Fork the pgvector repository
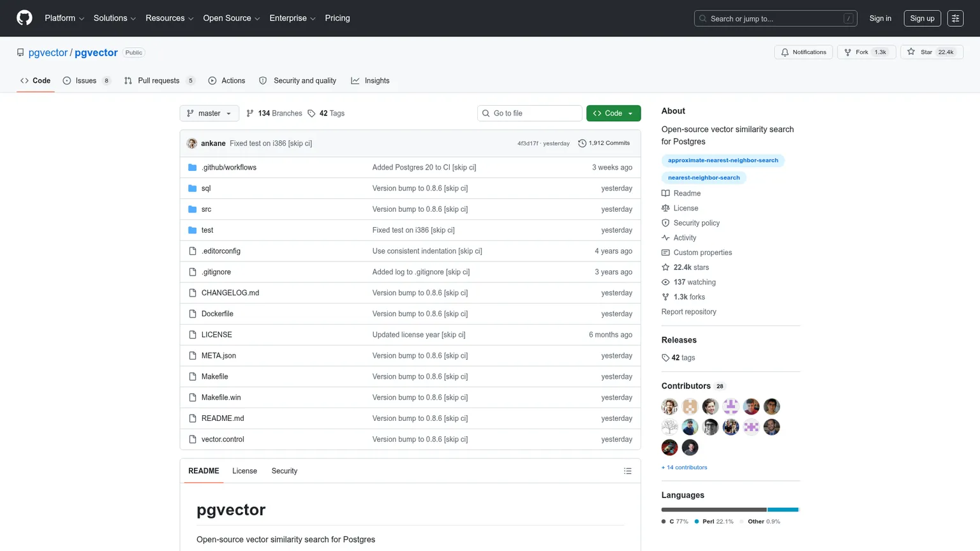This screenshot has height=551, width=980. pyautogui.click(x=866, y=52)
